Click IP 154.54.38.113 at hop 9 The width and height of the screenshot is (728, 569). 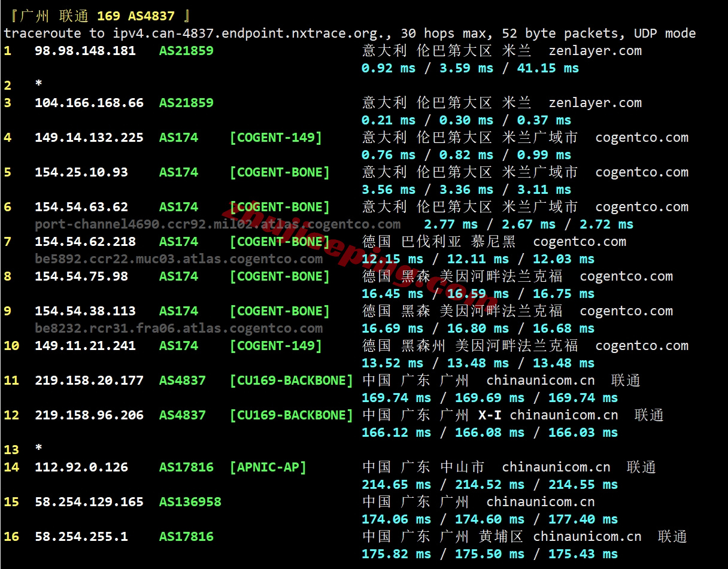tap(85, 311)
